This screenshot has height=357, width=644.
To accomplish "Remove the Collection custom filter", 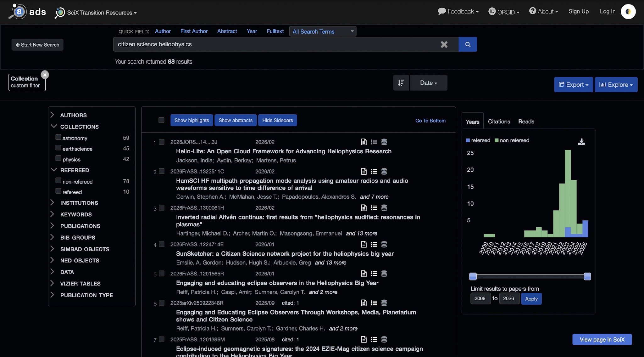I will (45, 75).
